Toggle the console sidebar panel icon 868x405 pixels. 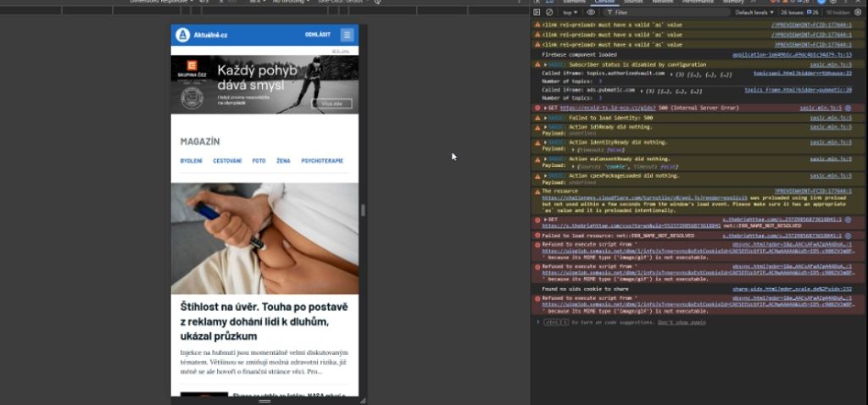click(537, 13)
